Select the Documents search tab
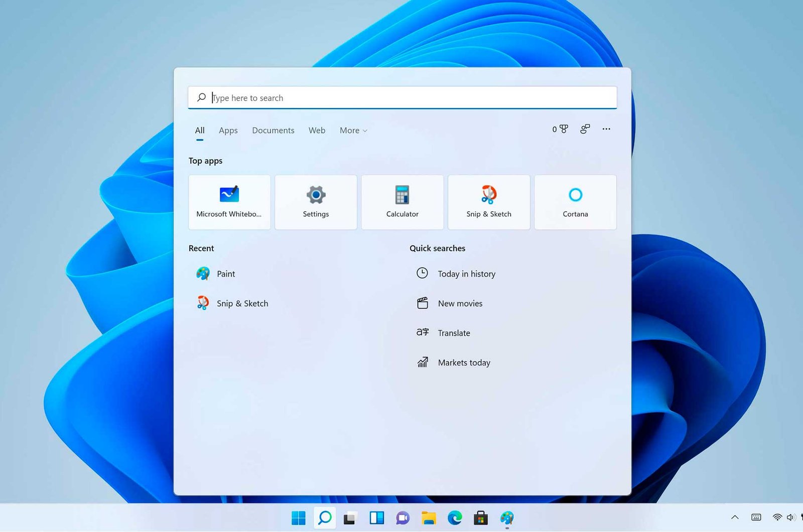The width and height of the screenshot is (803, 532). coord(273,130)
